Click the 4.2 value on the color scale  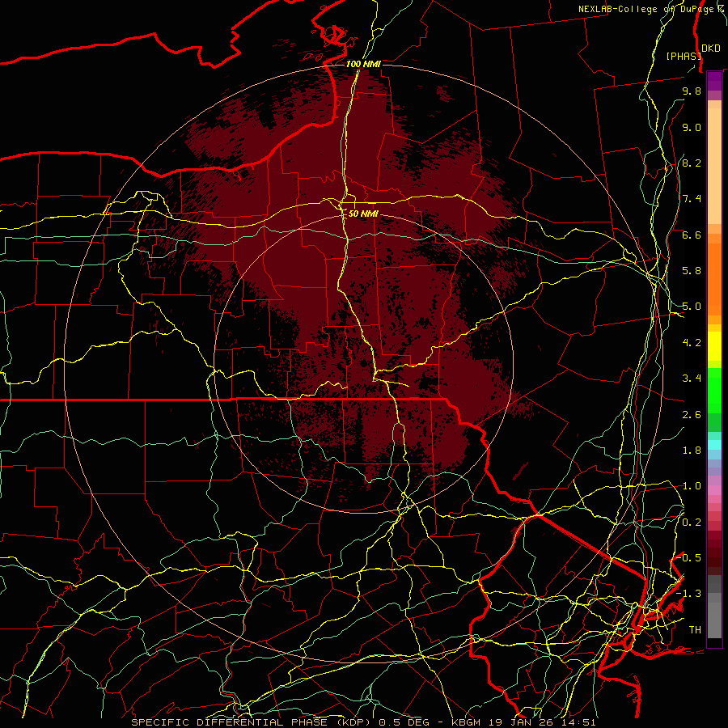692,343
